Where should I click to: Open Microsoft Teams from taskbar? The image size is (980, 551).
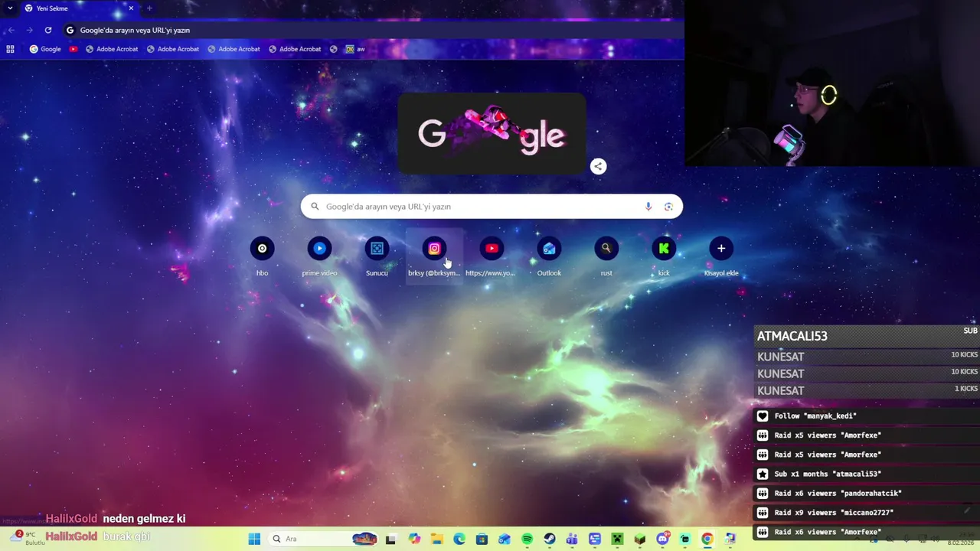572,539
